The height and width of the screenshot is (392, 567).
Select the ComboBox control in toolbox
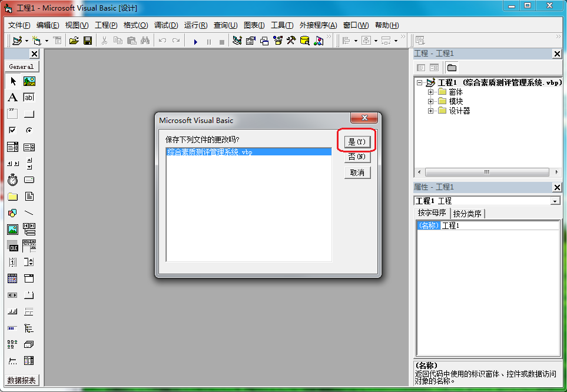point(12,147)
